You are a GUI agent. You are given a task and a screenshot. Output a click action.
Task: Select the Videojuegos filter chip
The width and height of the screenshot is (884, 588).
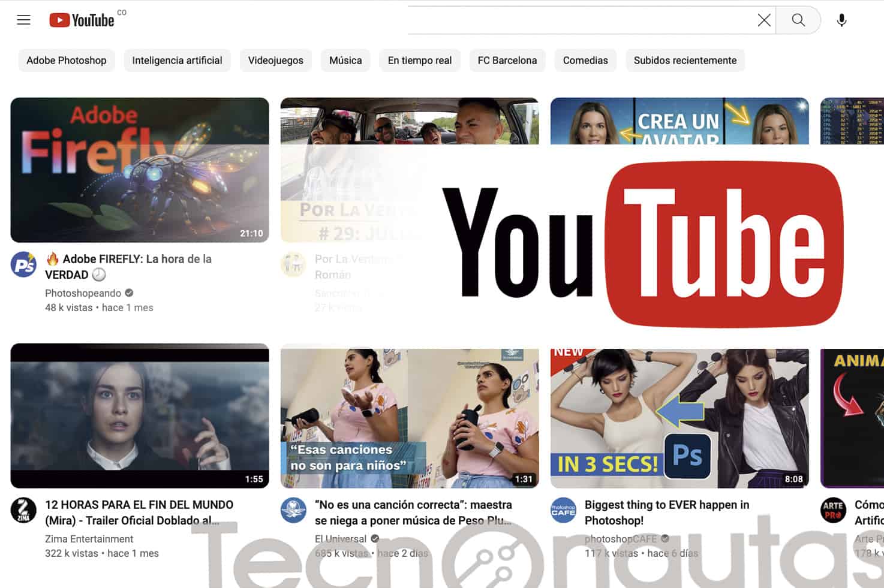(276, 61)
